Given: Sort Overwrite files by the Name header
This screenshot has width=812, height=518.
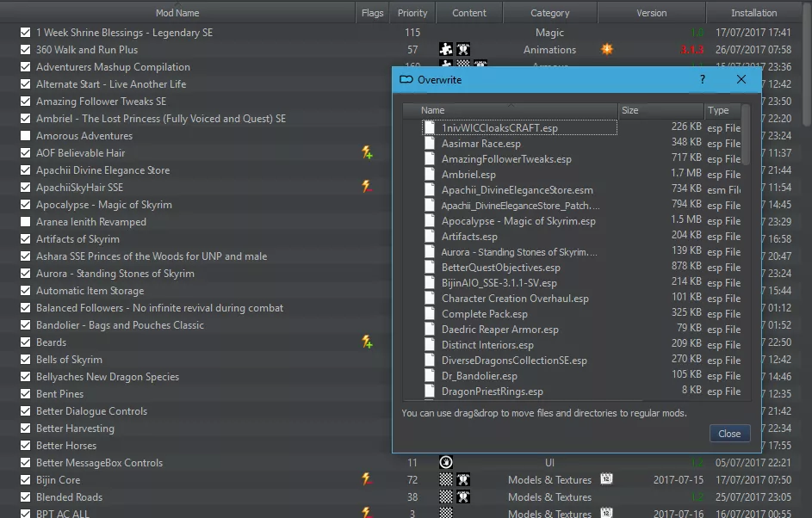Looking at the screenshot, I should [x=510, y=110].
